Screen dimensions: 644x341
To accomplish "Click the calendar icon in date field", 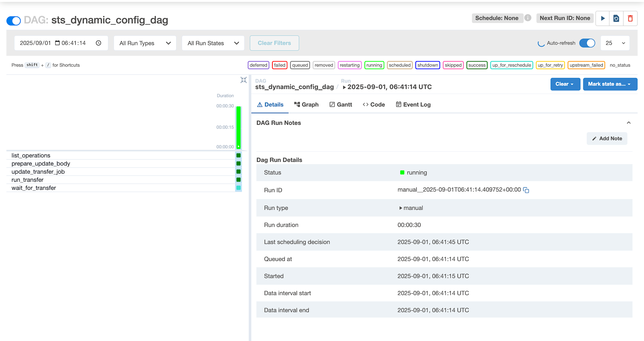I will click(x=57, y=43).
